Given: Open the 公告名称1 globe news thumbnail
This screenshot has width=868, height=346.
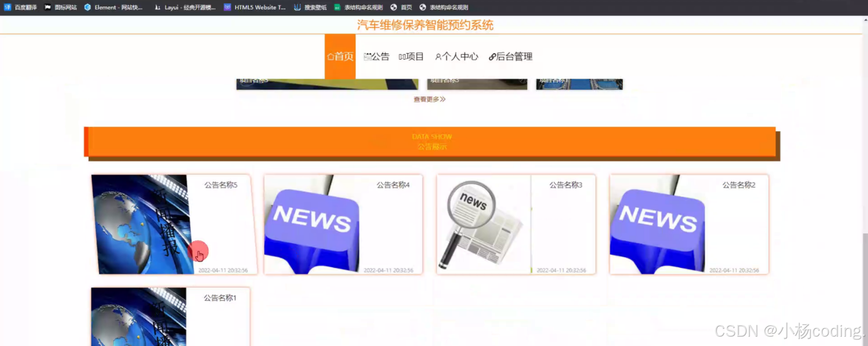Looking at the screenshot, I should point(139,317).
